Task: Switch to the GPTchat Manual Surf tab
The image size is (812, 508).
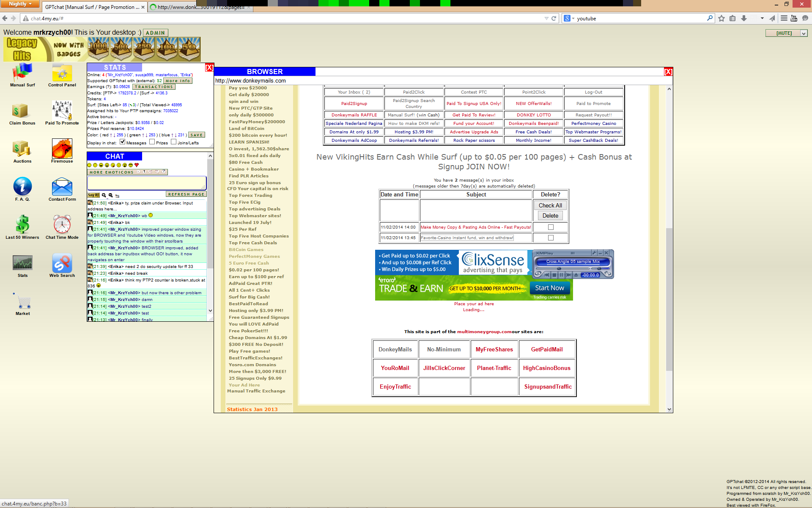Action: click(94, 7)
